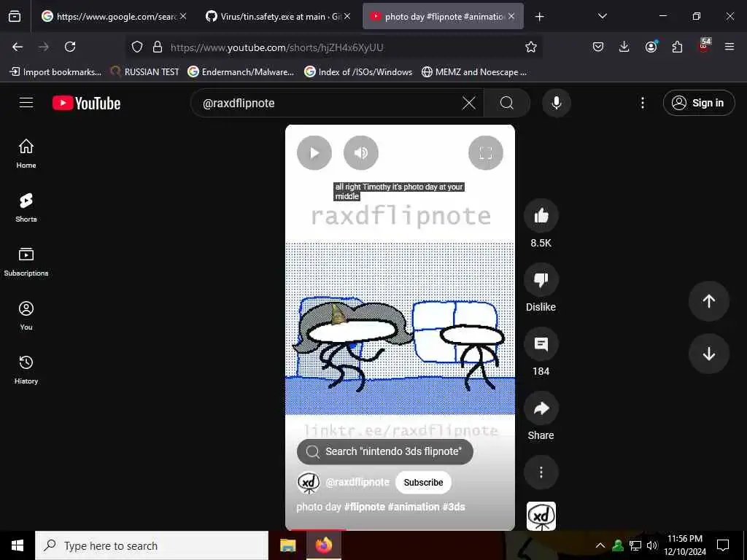Open the Windows Start menu
The width and height of the screenshot is (747, 560).
(x=18, y=545)
